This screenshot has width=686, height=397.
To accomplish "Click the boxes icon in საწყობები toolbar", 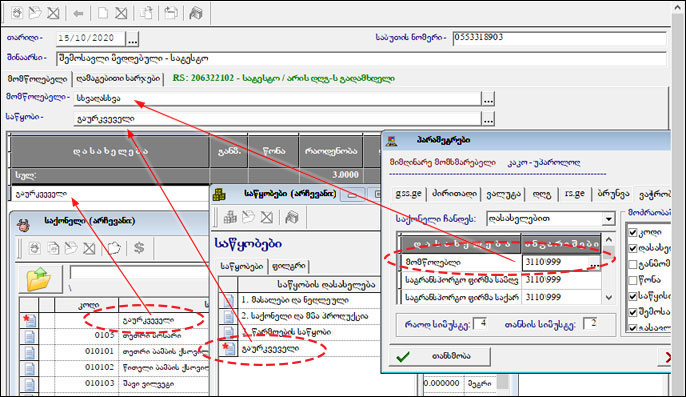I will point(230,217).
